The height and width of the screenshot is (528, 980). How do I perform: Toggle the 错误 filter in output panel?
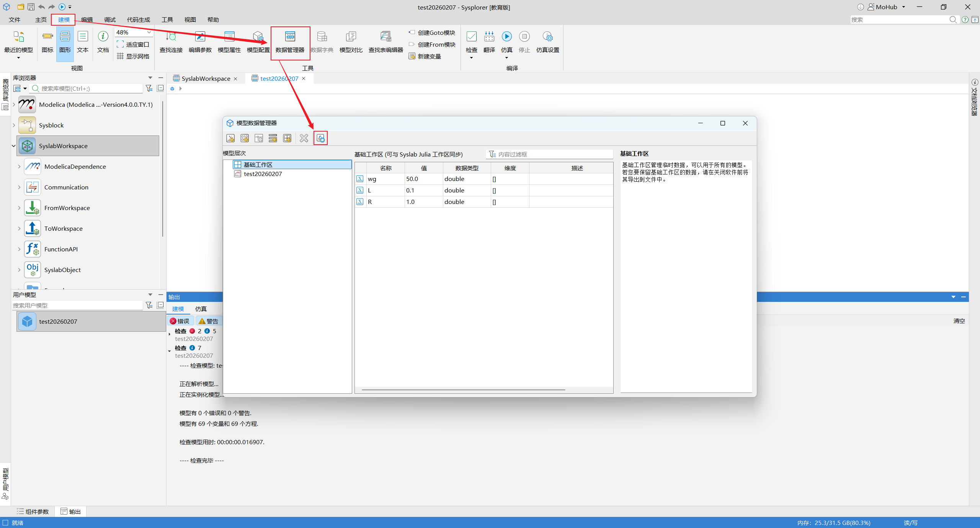(x=180, y=321)
